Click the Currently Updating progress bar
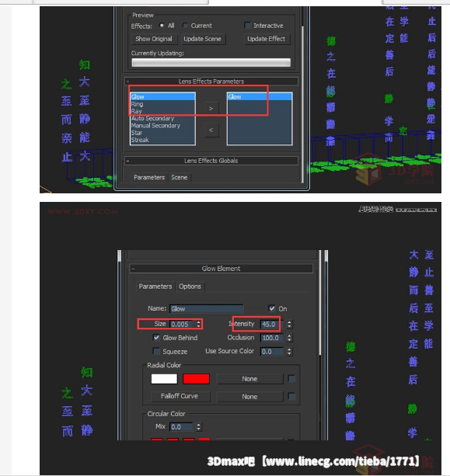The width and height of the screenshot is (450, 476). click(211, 63)
